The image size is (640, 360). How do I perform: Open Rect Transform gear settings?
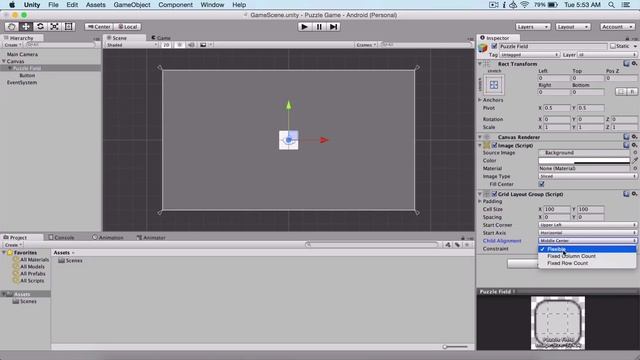click(x=634, y=64)
